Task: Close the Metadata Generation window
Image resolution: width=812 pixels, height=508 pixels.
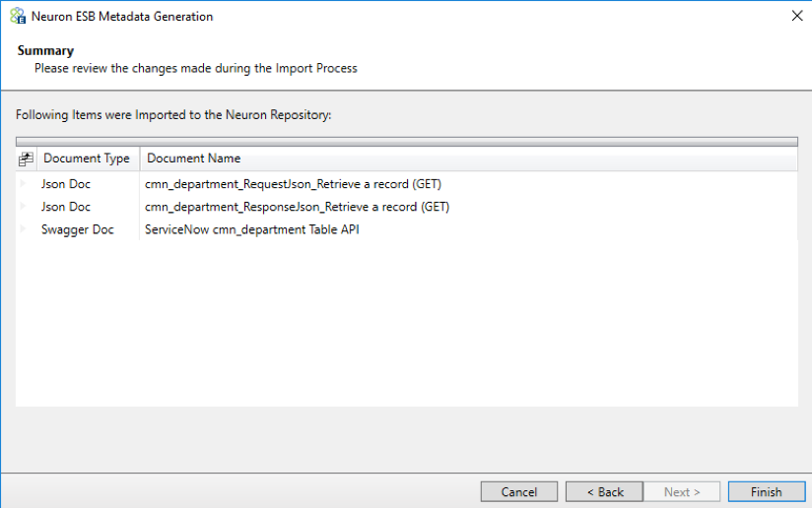Action: [x=796, y=16]
